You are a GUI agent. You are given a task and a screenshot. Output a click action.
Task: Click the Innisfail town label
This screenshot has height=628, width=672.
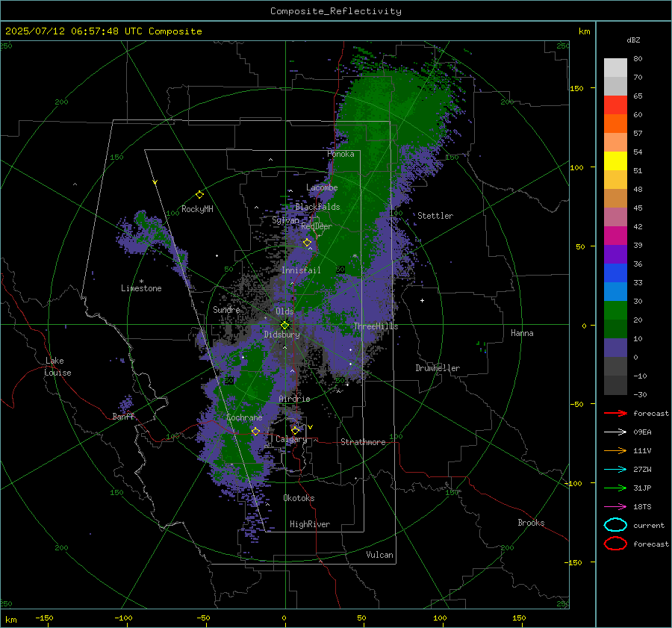301,270
